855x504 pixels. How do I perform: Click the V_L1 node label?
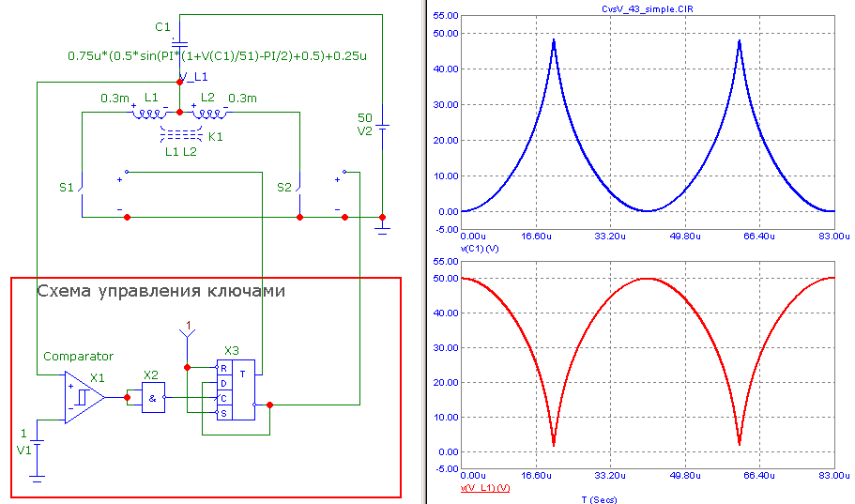tap(195, 76)
